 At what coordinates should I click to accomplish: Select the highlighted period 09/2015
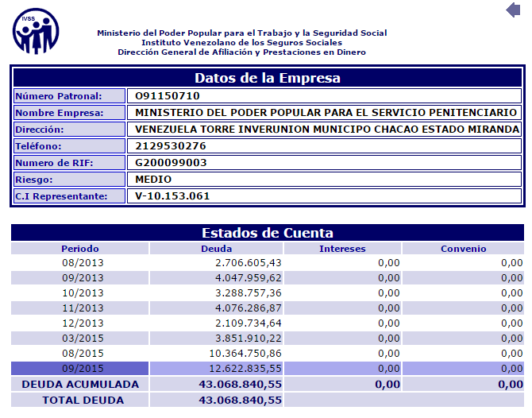(x=83, y=369)
